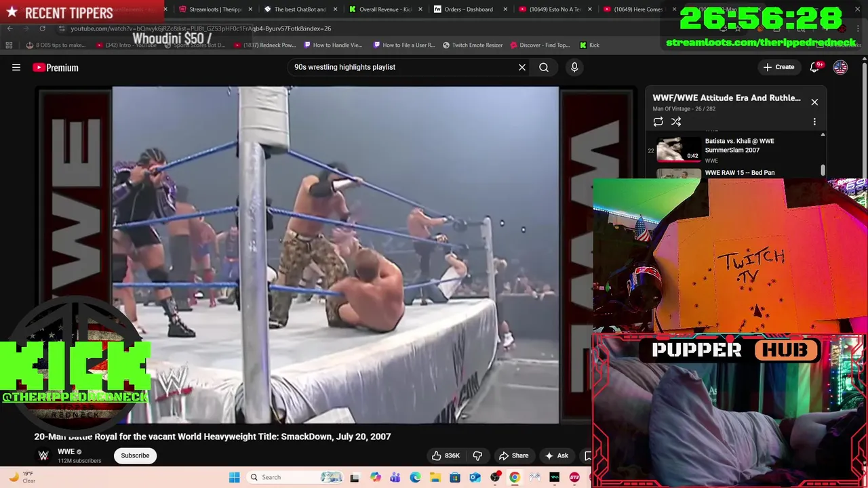Share the video

point(513,455)
